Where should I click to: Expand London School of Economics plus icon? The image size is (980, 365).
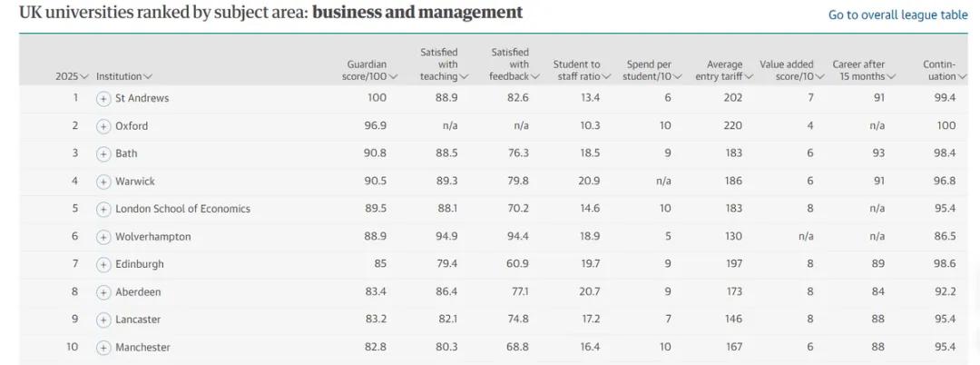coord(103,210)
